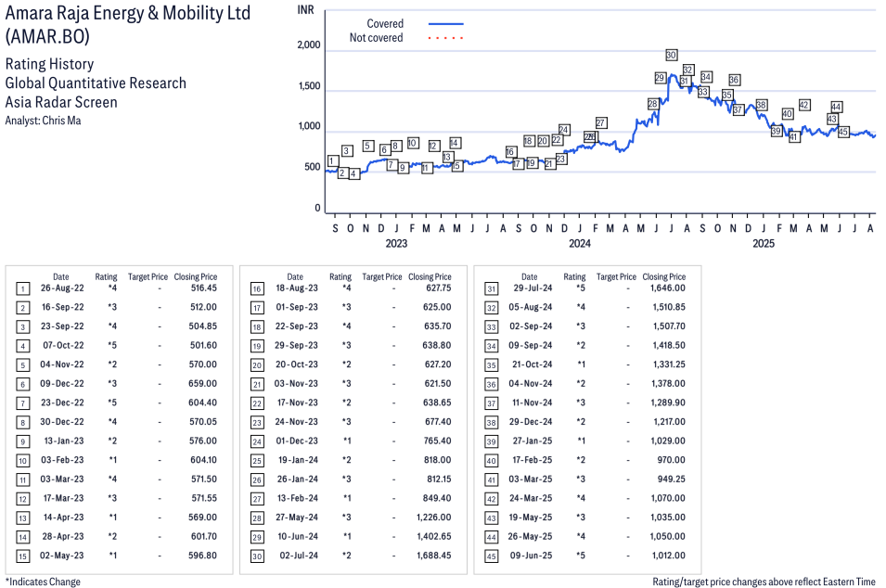Click chart marker 10 on the chart
Image resolution: width=886 pixels, height=588 pixels.
point(413,143)
